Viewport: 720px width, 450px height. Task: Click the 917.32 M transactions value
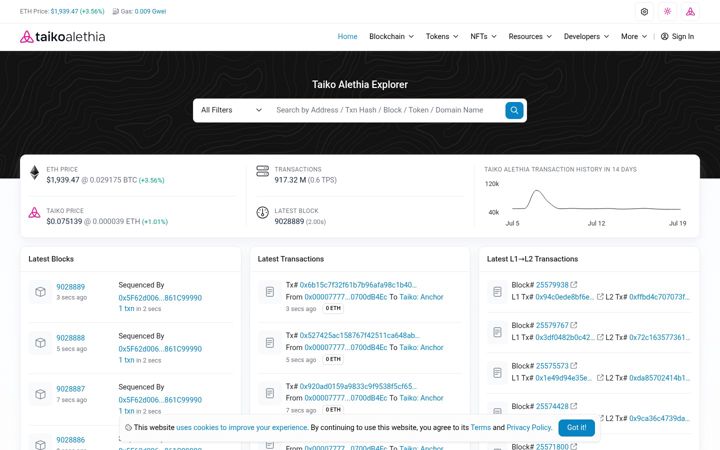coord(290,180)
